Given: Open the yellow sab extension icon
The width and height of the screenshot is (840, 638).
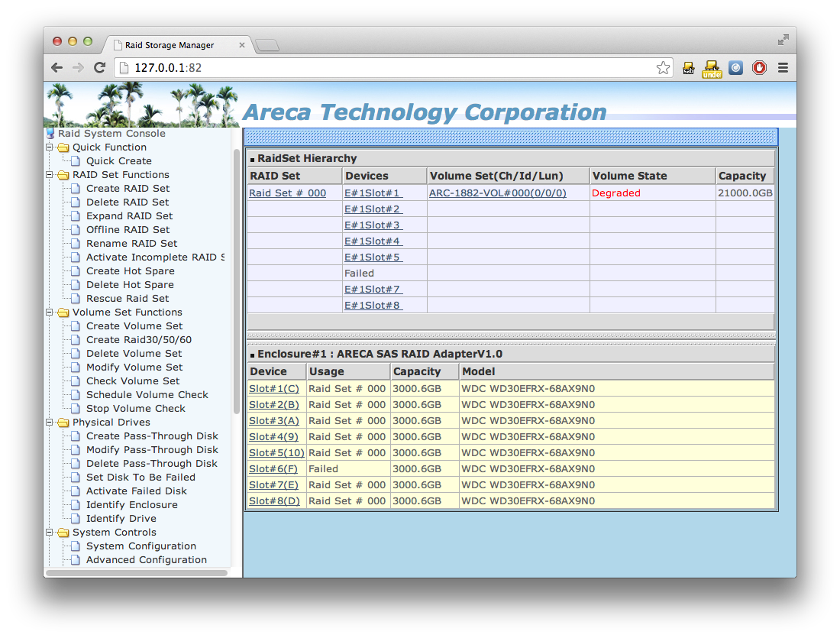Looking at the screenshot, I should (x=688, y=68).
